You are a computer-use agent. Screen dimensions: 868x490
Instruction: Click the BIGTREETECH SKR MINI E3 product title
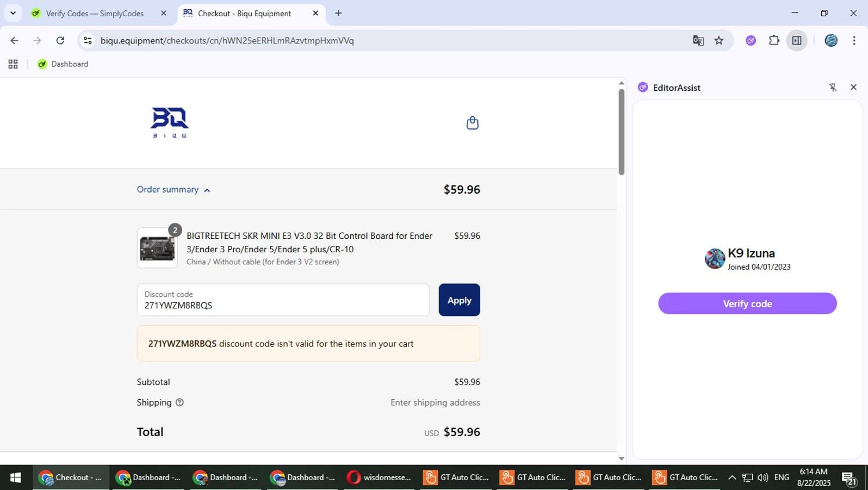pyautogui.click(x=310, y=242)
